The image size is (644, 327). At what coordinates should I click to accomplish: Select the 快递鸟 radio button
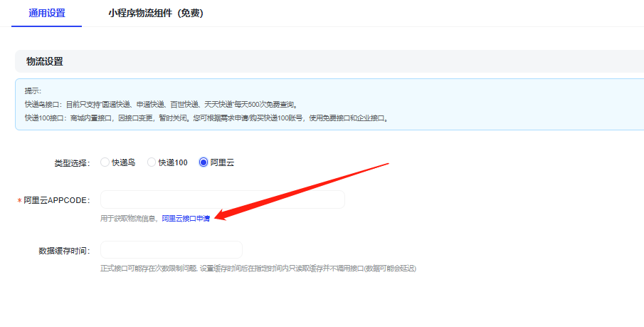105,162
